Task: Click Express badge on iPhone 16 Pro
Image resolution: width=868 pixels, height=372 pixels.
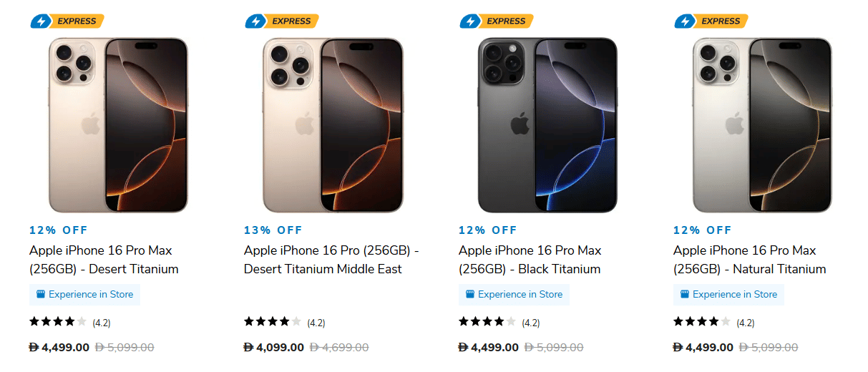Action: [282, 21]
